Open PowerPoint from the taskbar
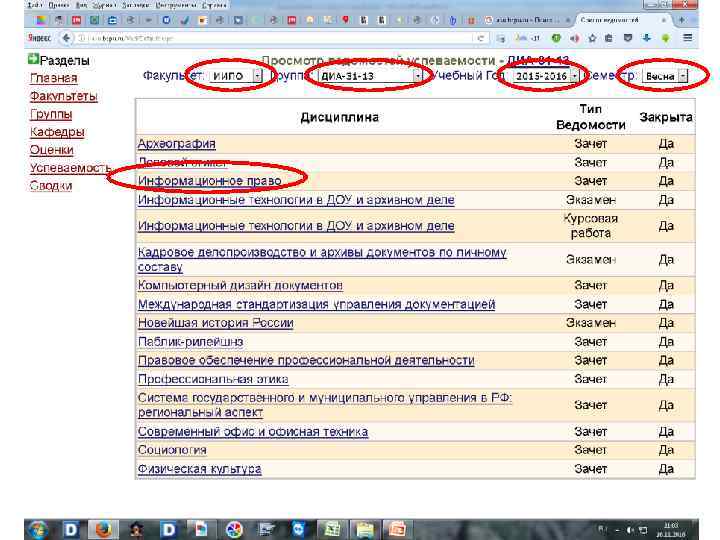The image size is (720, 540). (397, 530)
